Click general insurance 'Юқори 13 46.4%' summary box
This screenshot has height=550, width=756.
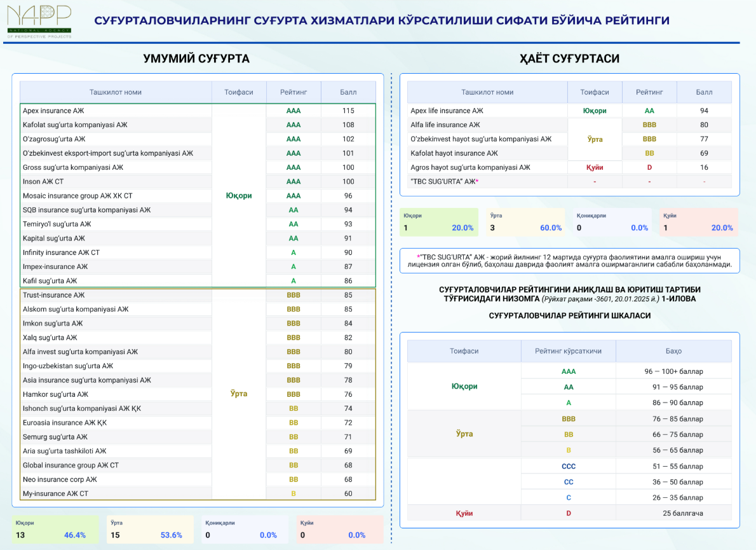[x=55, y=529]
